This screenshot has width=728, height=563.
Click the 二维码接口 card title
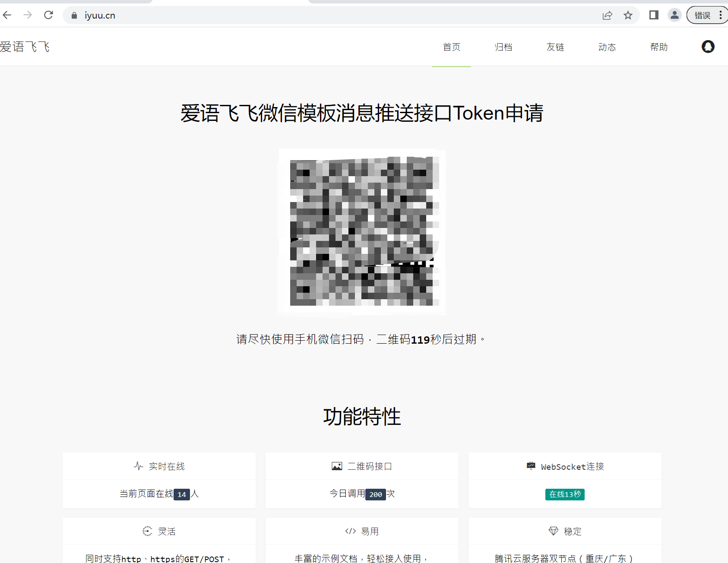pos(370,466)
